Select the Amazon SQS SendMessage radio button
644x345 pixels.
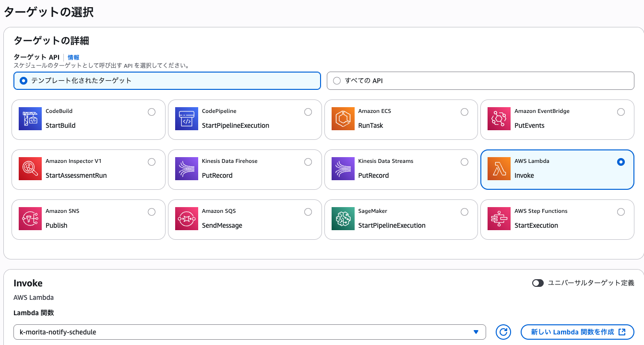pos(308,212)
